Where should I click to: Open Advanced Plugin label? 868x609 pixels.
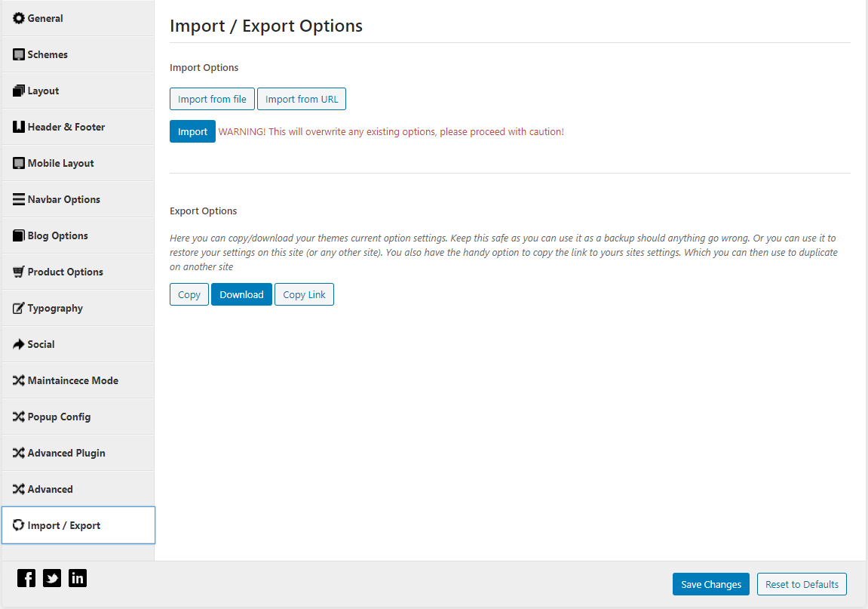[66, 453]
